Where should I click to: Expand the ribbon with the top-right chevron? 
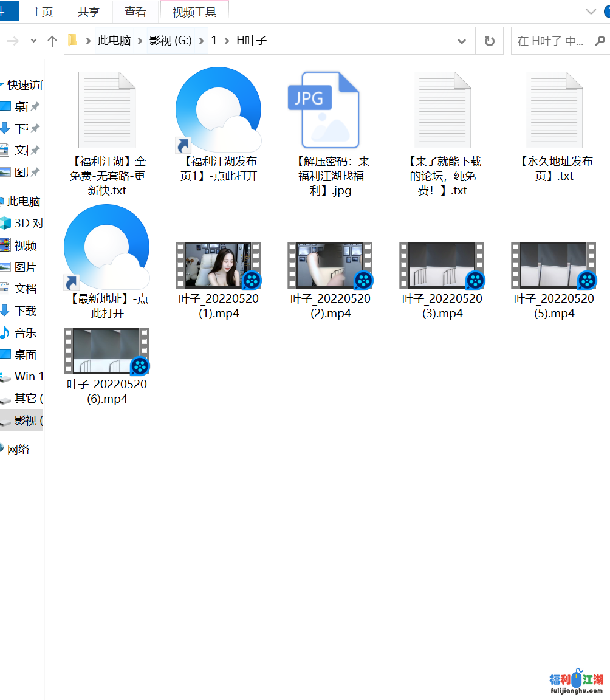point(591,12)
